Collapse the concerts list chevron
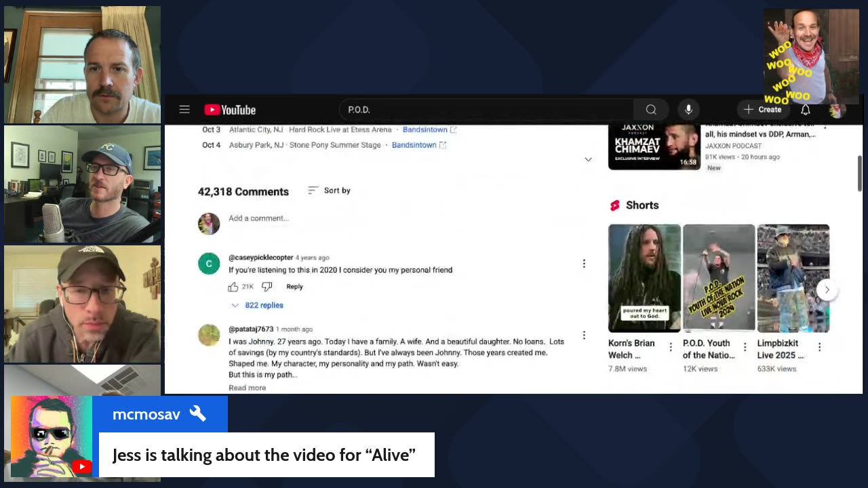This screenshot has height=488, width=868. [x=588, y=159]
